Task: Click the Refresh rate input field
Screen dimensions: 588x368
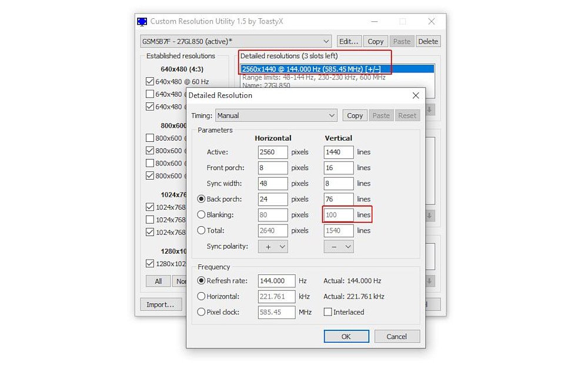Action: click(276, 281)
